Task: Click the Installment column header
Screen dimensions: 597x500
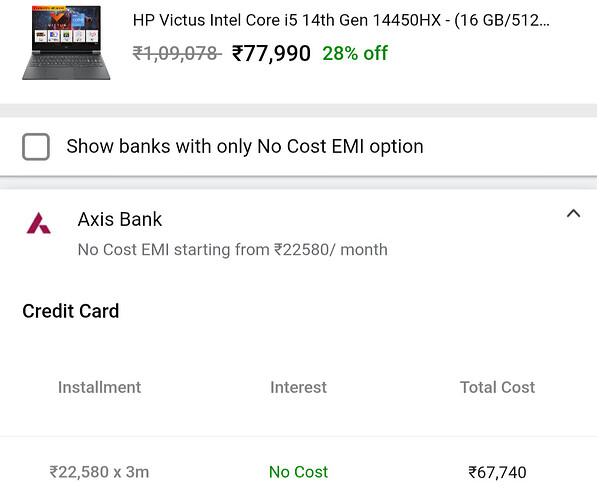Action: tap(99, 387)
